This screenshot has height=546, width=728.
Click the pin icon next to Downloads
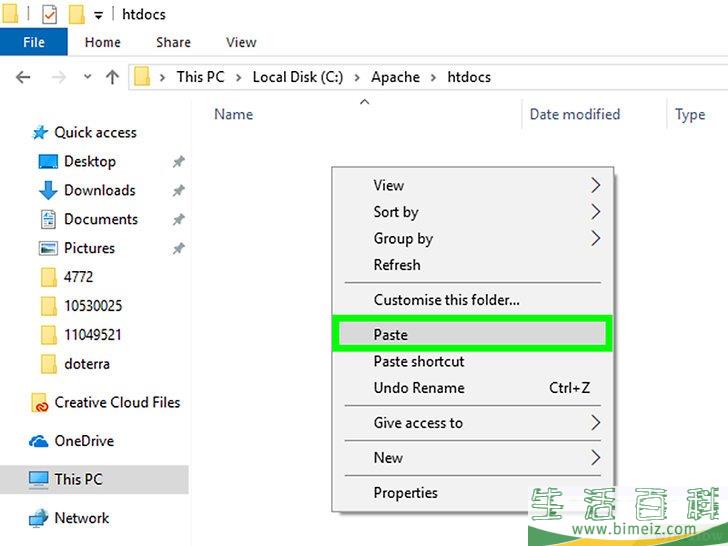tap(178, 190)
